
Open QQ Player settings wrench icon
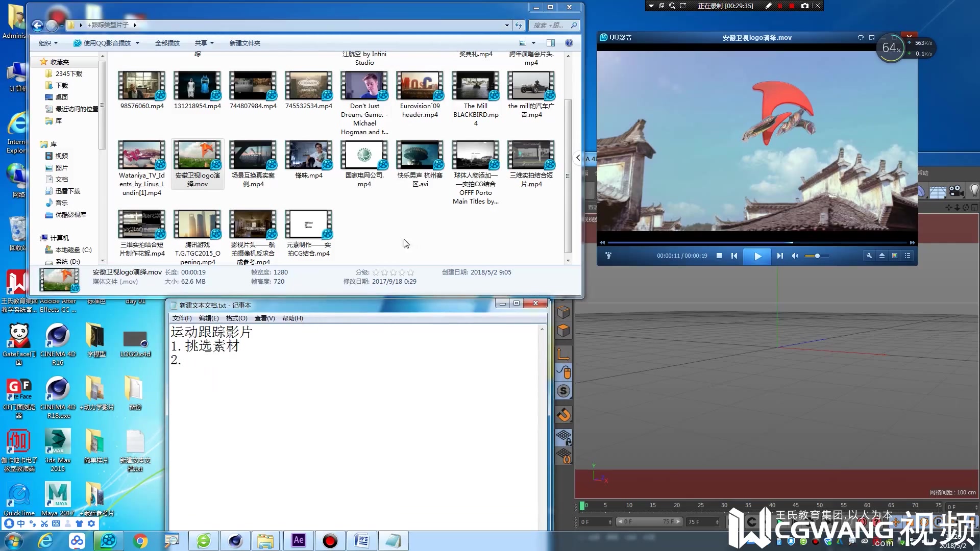pos(869,256)
